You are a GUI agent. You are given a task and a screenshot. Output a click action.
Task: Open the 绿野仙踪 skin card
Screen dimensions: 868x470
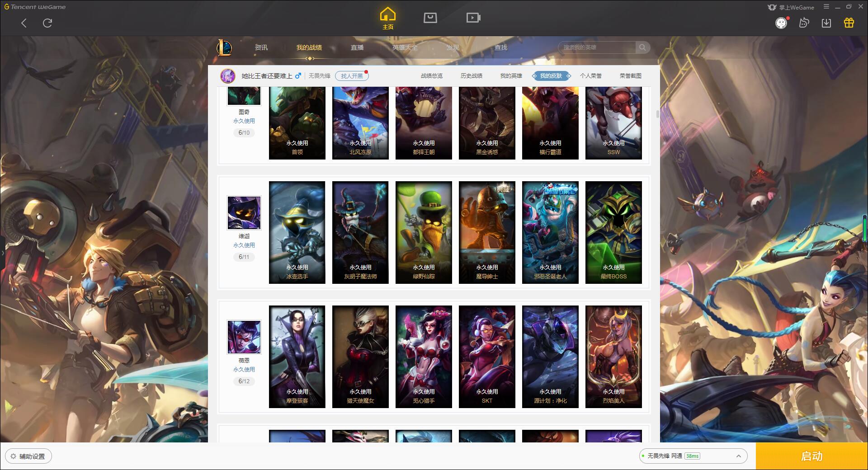click(x=424, y=233)
